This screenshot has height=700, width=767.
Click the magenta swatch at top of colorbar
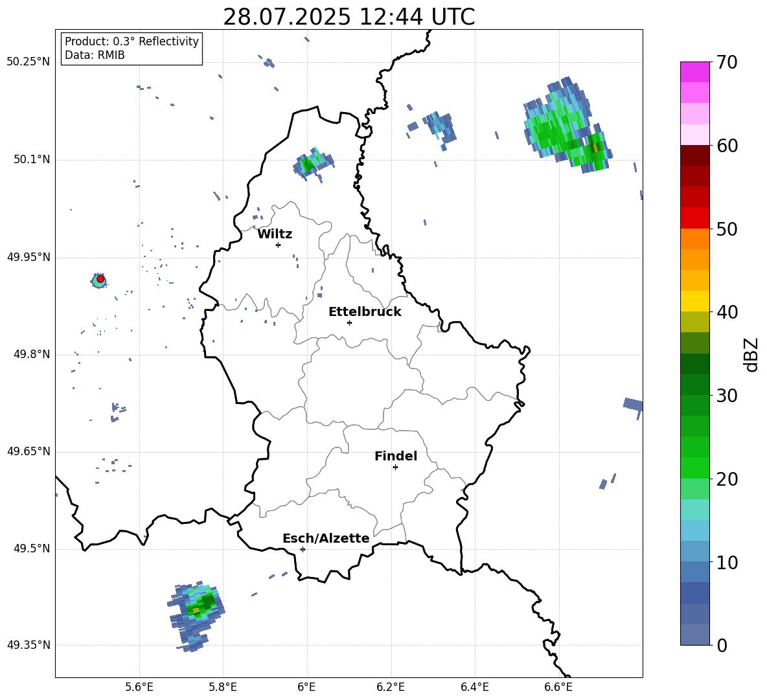[694, 72]
